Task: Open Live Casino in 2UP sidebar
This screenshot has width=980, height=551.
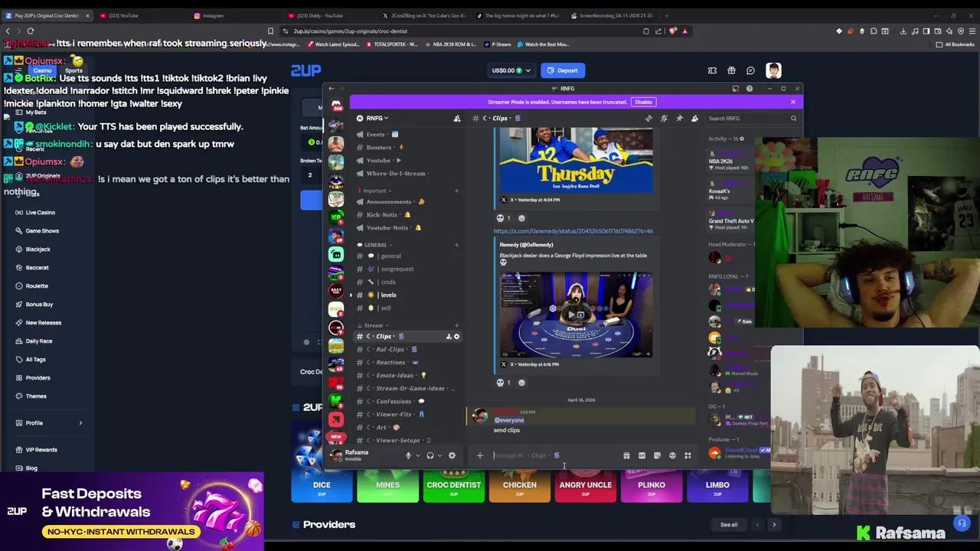Action: 40,212
